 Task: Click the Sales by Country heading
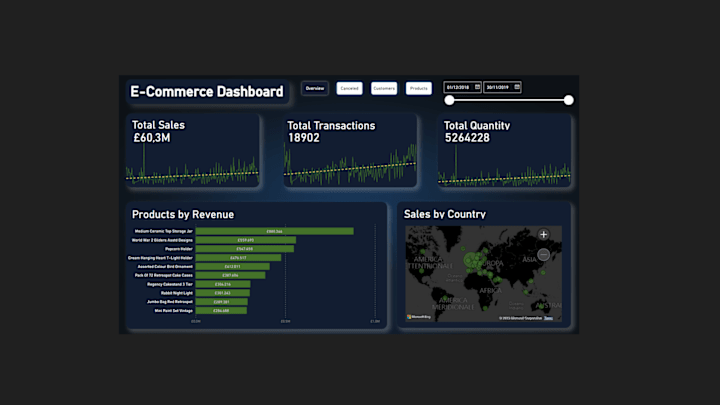pos(444,214)
